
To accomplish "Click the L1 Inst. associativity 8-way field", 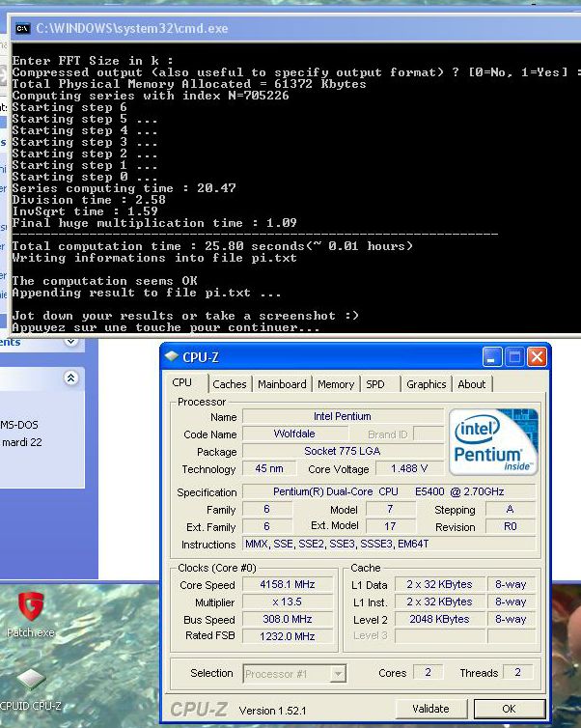I will coord(511,602).
